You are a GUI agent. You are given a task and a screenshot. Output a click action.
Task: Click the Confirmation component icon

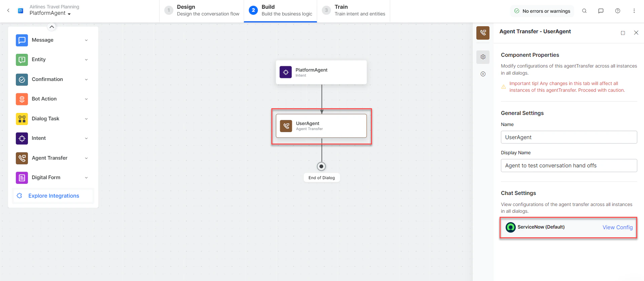[x=22, y=79]
